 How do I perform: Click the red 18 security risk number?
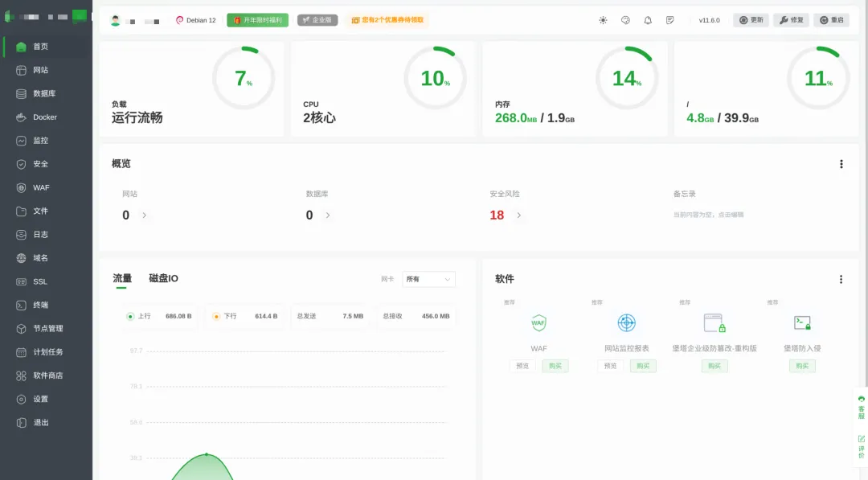point(497,215)
